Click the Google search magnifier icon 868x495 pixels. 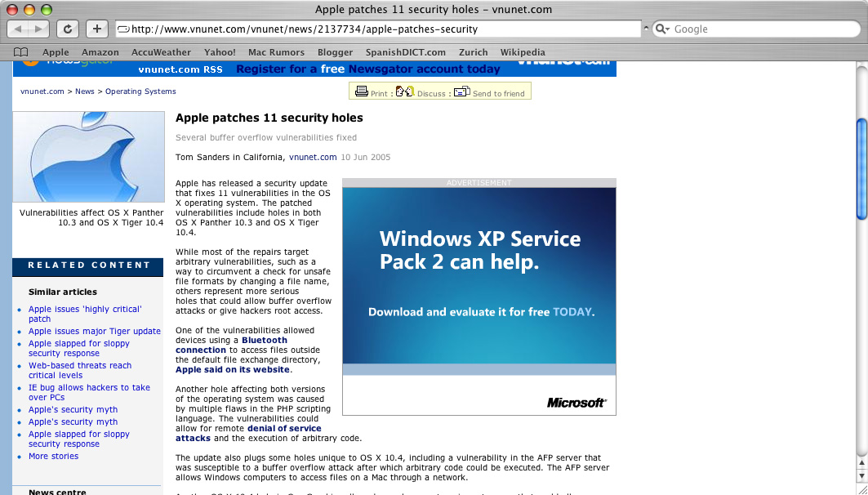(660, 29)
